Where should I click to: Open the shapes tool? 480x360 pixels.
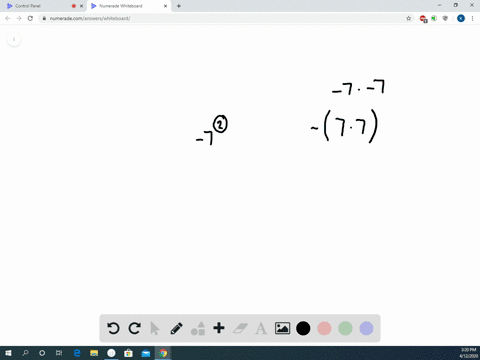198,328
